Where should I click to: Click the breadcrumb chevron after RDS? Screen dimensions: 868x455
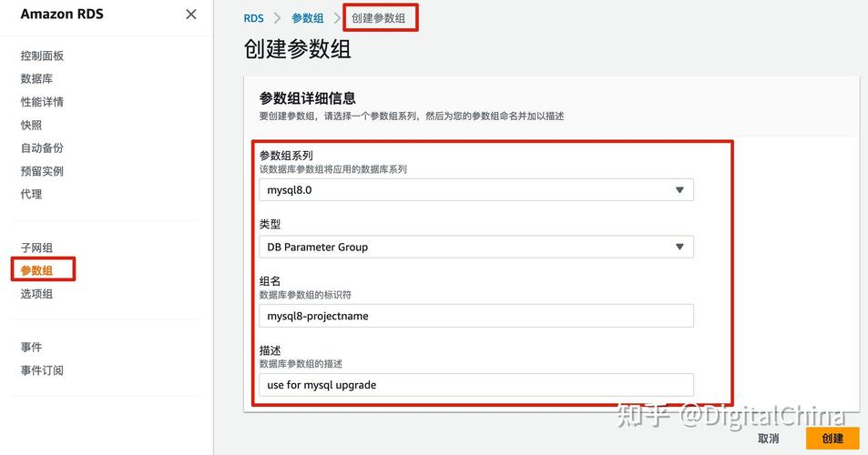coord(277,18)
